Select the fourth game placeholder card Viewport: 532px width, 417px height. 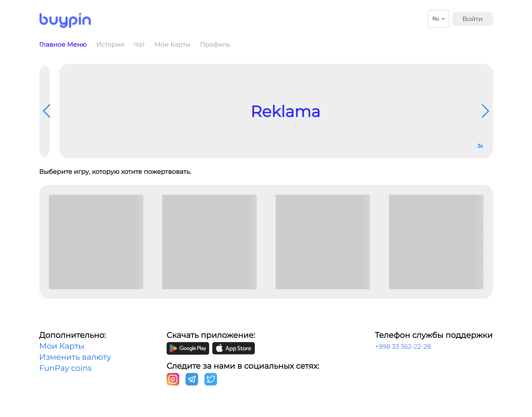(436, 242)
